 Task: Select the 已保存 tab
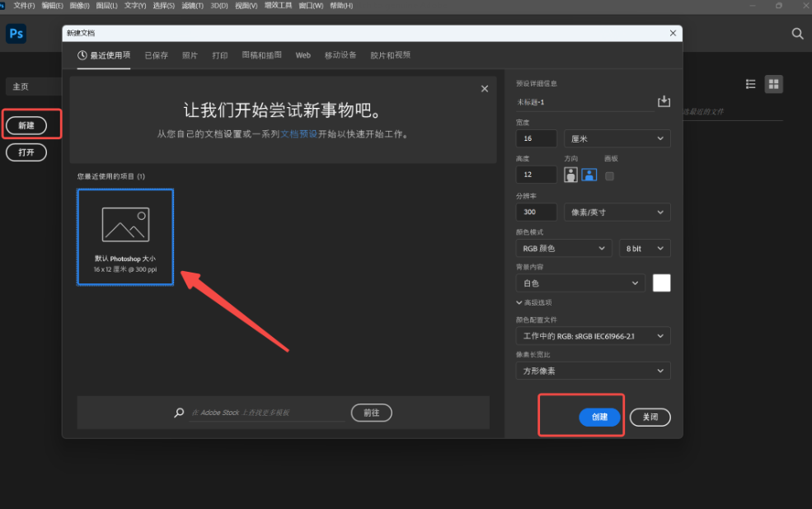[x=157, y=55]
